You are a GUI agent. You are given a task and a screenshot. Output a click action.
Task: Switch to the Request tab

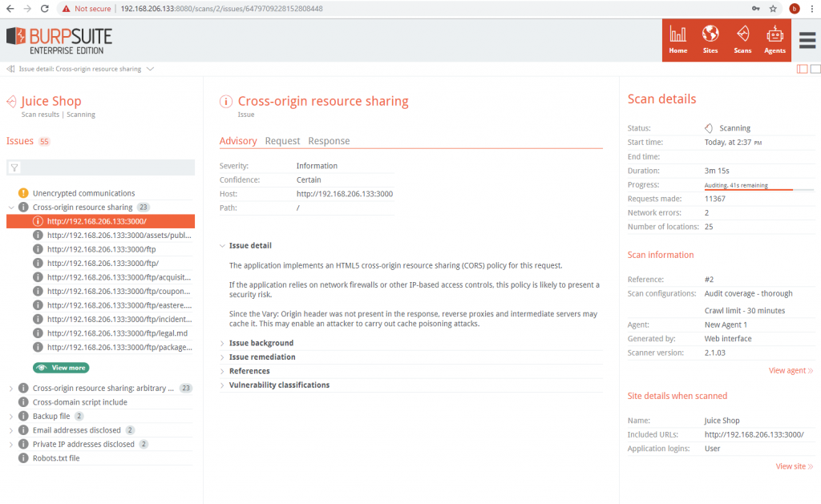pos(282,141)
